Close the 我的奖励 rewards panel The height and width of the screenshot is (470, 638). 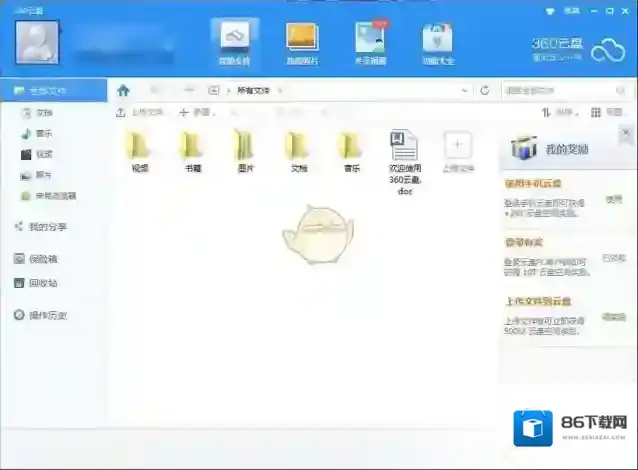626,132
